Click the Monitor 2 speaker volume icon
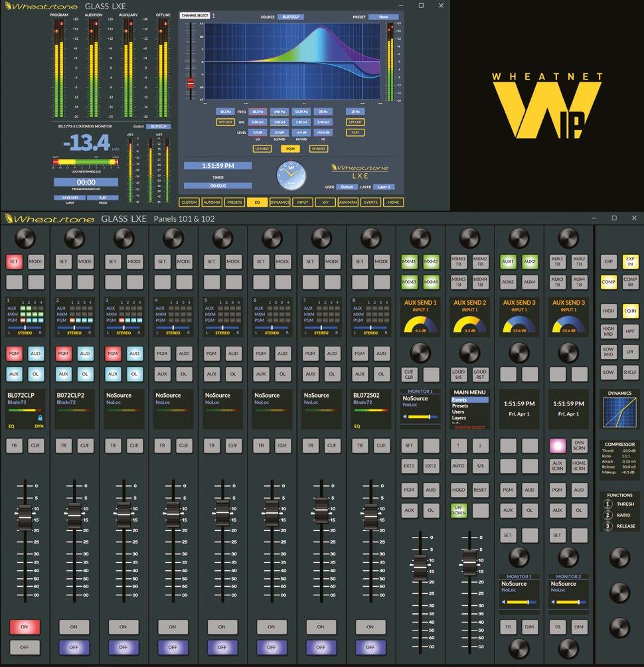The height and width of the screenshot is (667, 644). pos(553,602)
